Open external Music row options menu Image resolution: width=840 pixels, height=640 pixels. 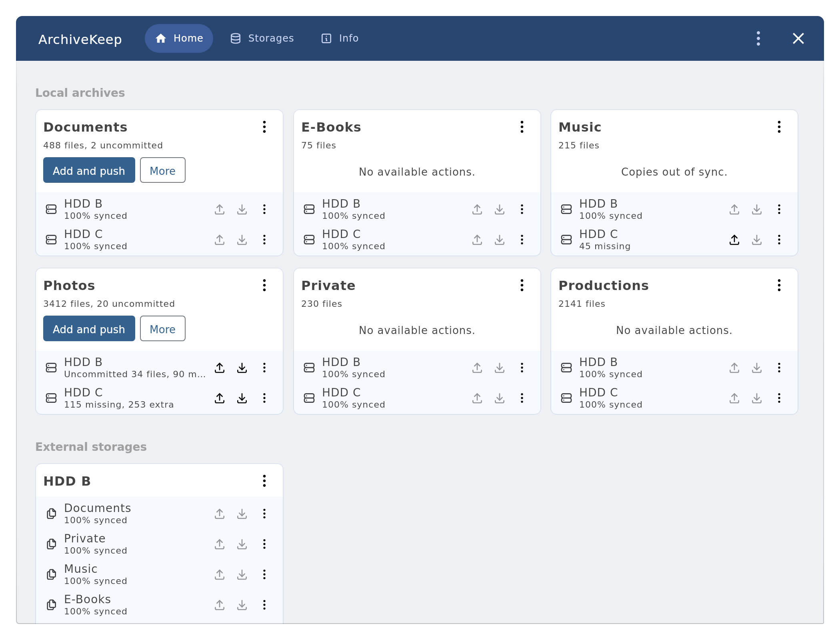pyautogui.click(x=264, y=574)
